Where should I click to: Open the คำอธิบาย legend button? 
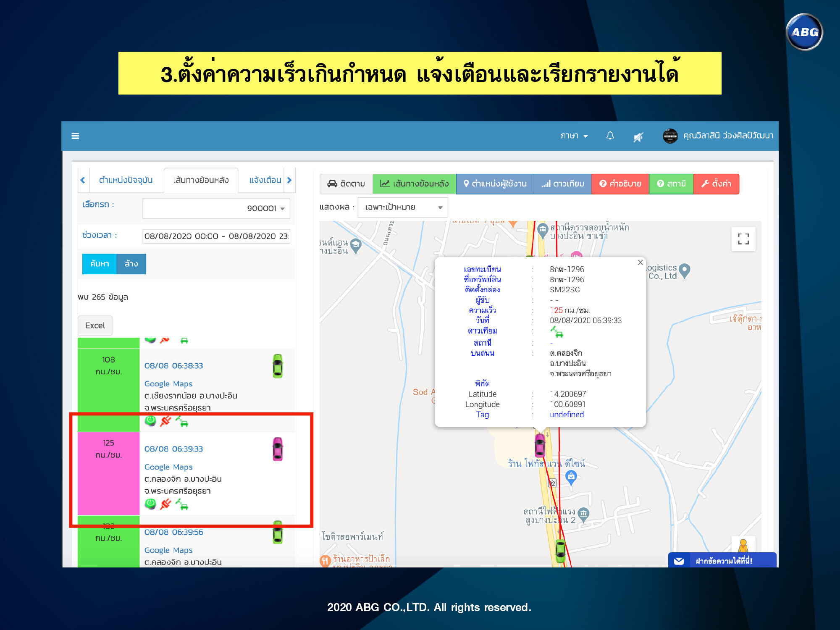pyautogui.click(x=620, y=184)
